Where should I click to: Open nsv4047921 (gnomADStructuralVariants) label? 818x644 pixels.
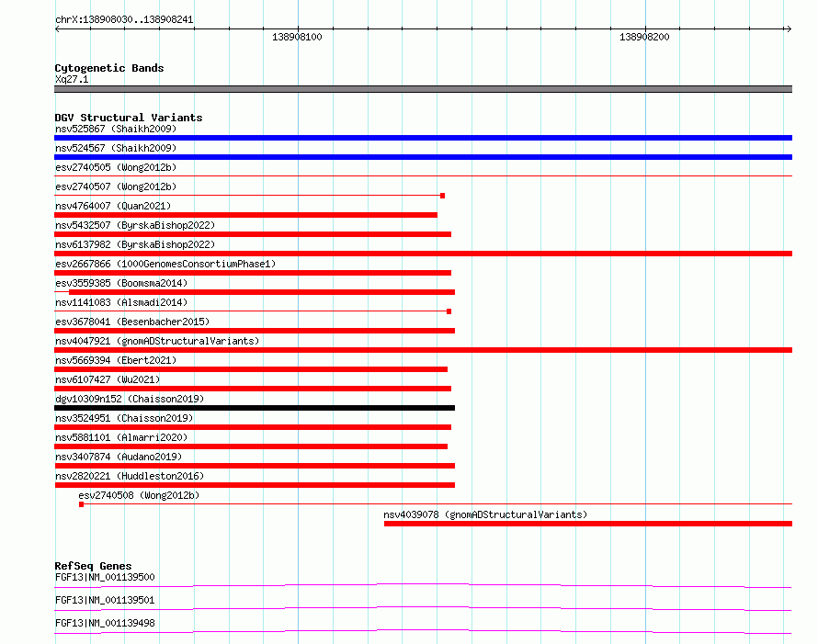click(157, 341)
